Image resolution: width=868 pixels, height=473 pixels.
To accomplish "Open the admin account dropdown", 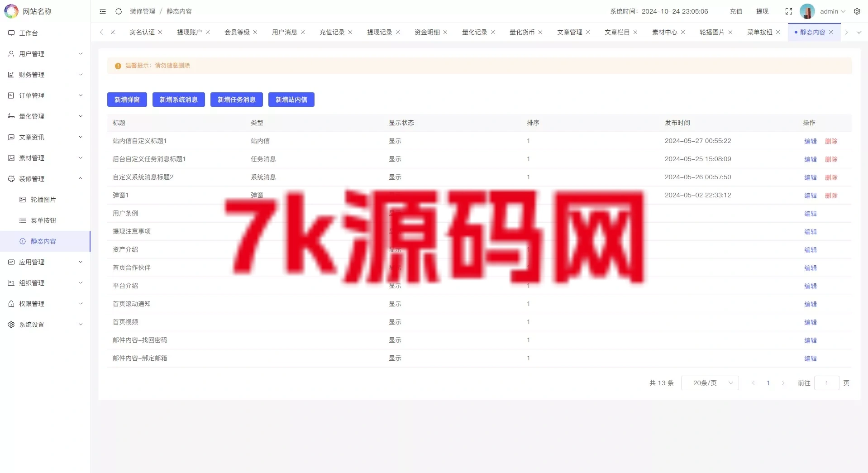I will tap(833, 11).
